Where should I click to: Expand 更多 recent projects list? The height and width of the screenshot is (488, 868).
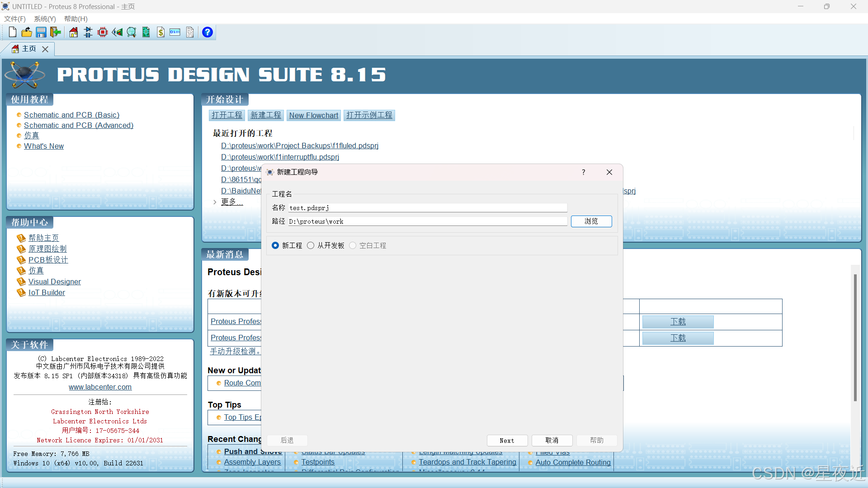pyautogui.click(x=231, y=202)
